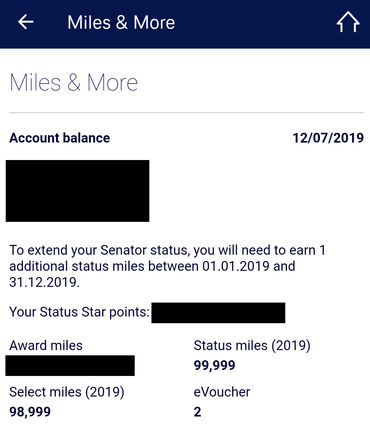Viewport: 370px width, 435px height.
Task: Click the 31.12.2019 end date text
Action: point(44,282)
